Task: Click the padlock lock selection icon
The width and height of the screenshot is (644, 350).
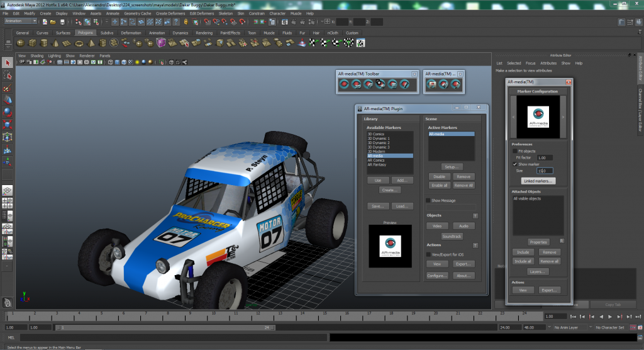Action: click(186, 22)
